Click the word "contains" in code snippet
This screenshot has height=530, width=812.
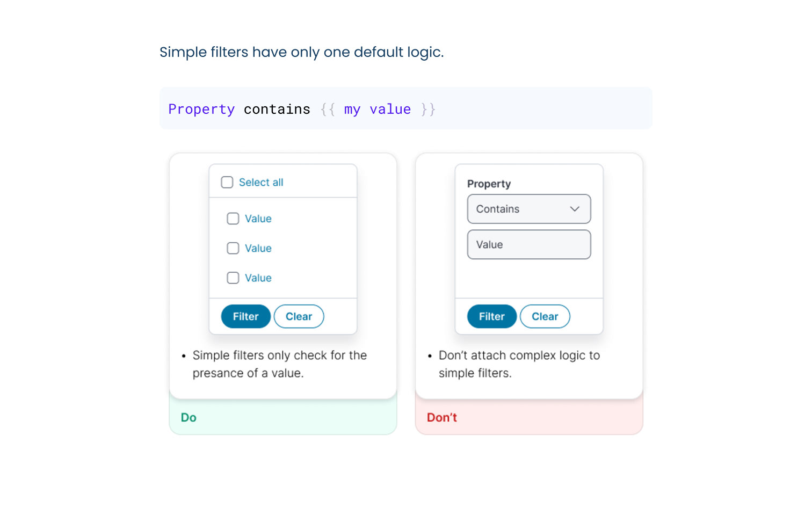click(277, 110)
